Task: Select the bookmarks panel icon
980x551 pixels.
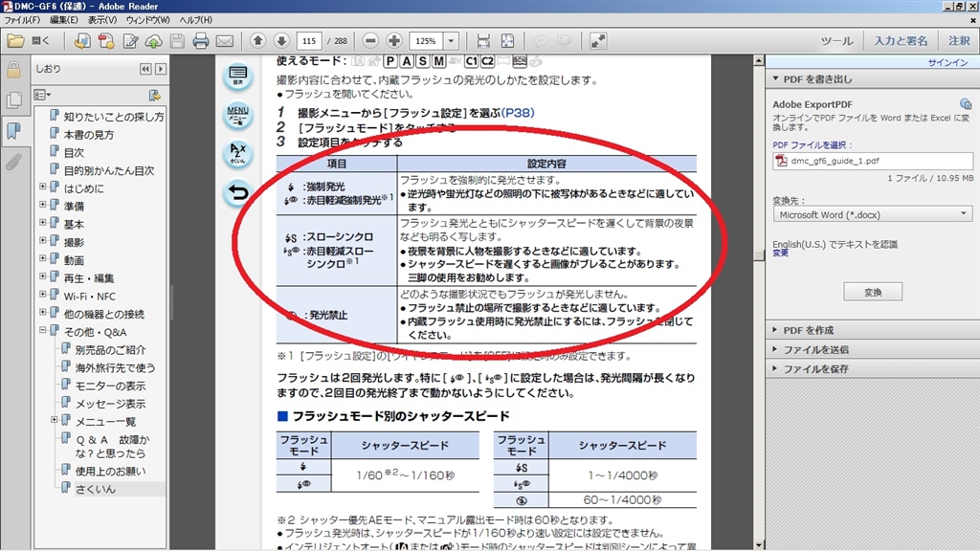Action: click(x=13, y=130)
